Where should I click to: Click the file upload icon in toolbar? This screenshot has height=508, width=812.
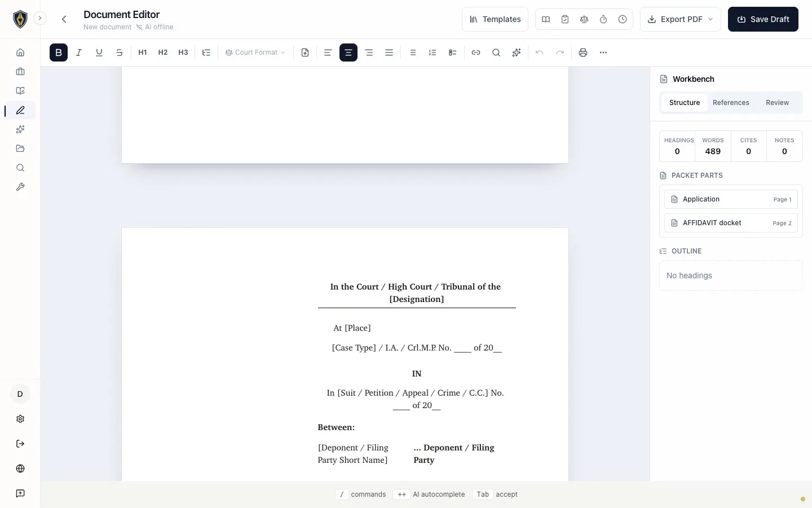(305, 52)
